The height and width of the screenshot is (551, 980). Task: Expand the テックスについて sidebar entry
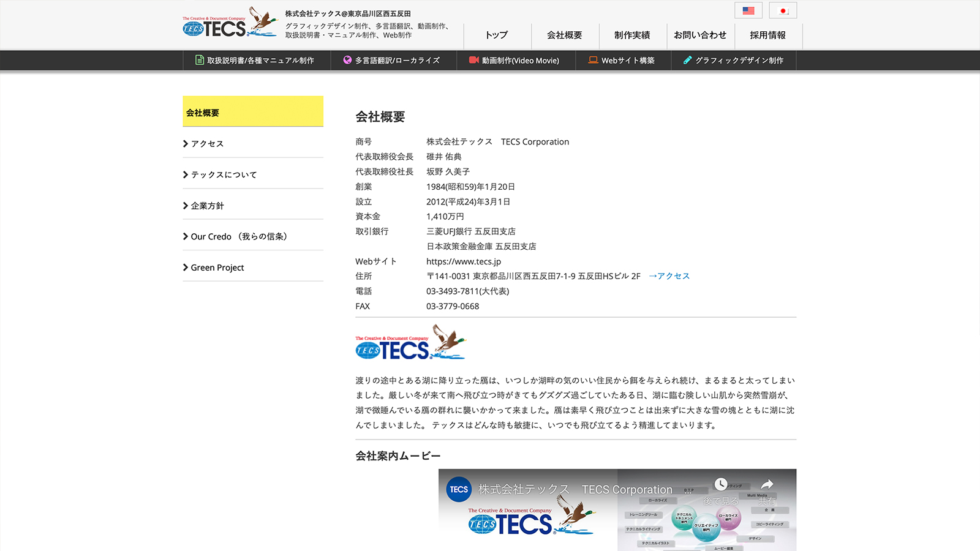[224, 174]
